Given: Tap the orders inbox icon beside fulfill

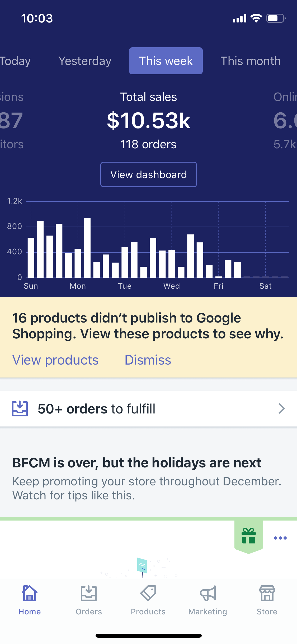Looking at the screenshot, I should click(x=20, y=408).
